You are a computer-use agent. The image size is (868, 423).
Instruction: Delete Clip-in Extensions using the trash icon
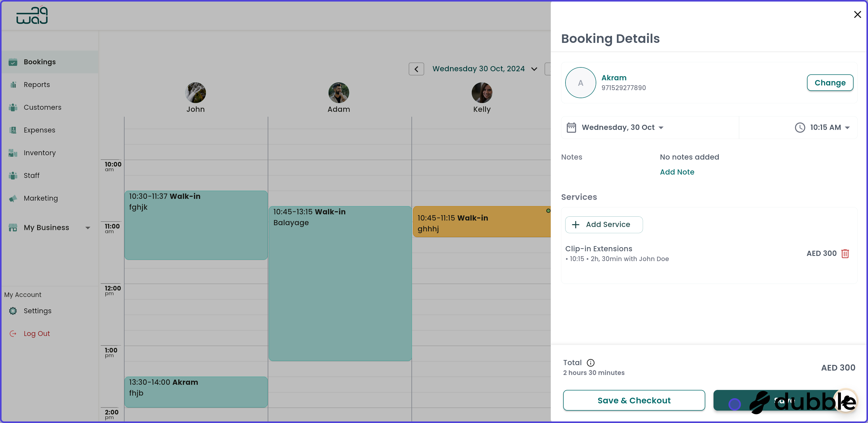point(846,254)
